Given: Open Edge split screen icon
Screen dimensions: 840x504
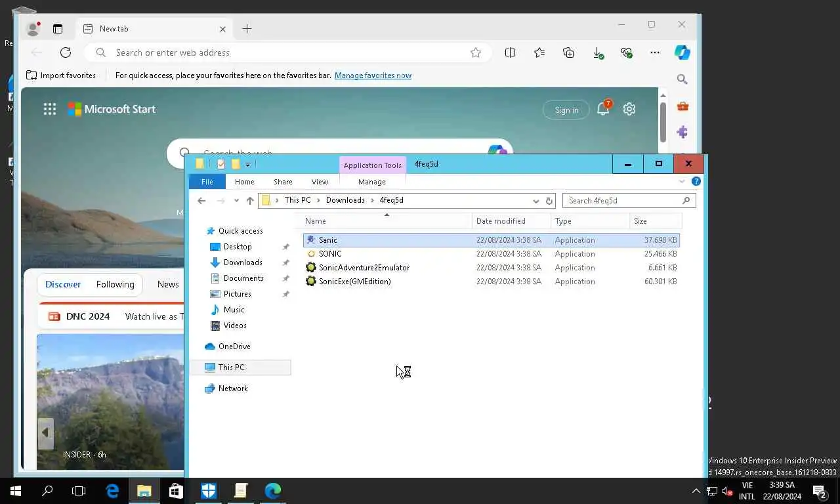Looking at the screenshot, I should tap(510, 52).
